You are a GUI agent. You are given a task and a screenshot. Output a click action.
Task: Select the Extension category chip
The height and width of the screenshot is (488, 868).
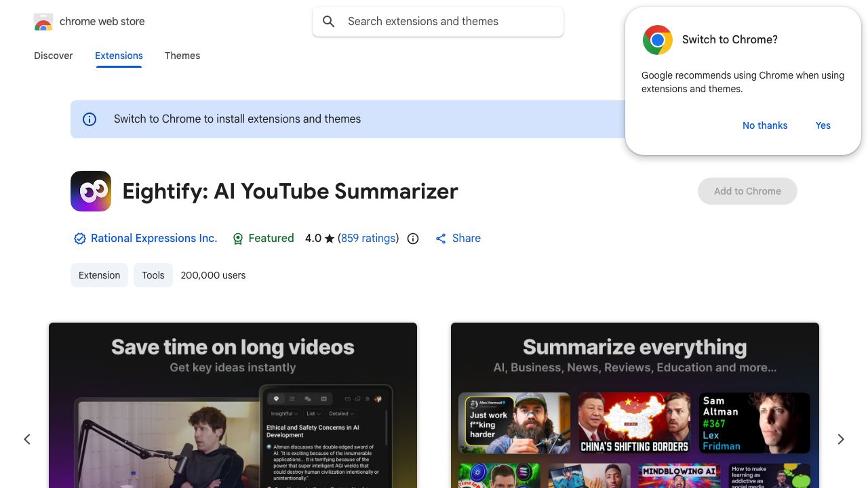coord(99,275)
